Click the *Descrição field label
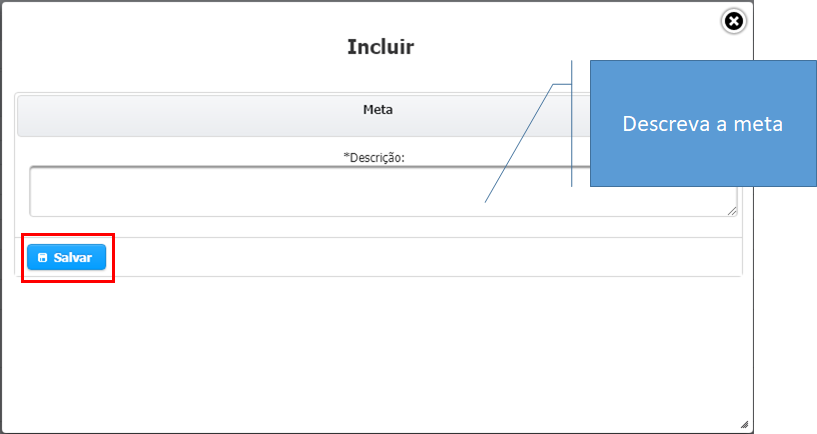The image size is (817, 434). pyautogui.click(x=376, y=157)
